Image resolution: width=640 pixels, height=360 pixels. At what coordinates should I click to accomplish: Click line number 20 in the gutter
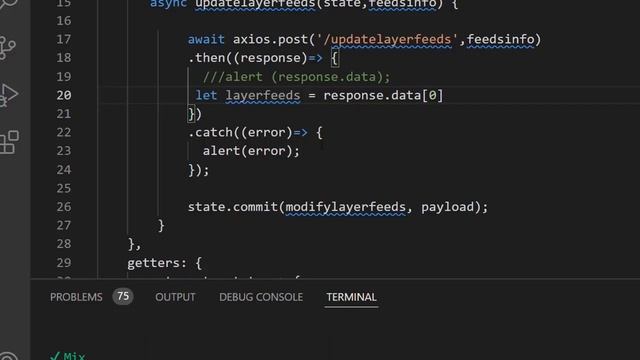pyautogui.click(x=64, y=95)
